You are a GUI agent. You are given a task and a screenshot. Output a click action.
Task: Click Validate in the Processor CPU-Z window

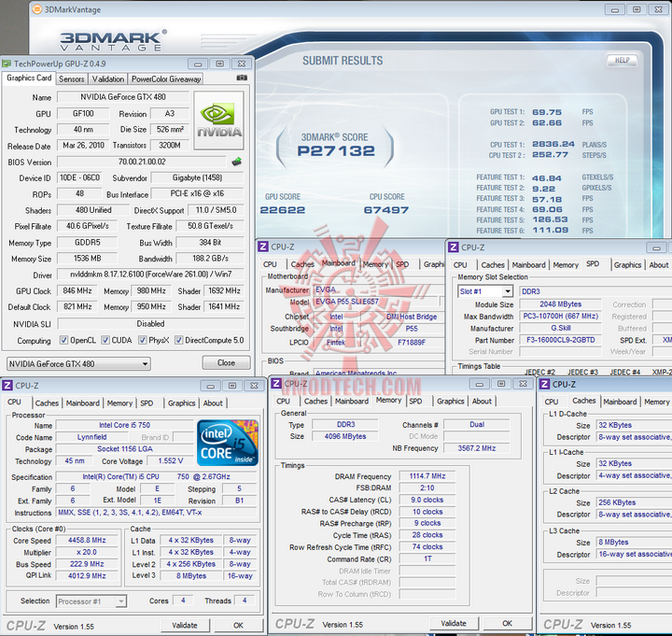click(x=185, y=626)
